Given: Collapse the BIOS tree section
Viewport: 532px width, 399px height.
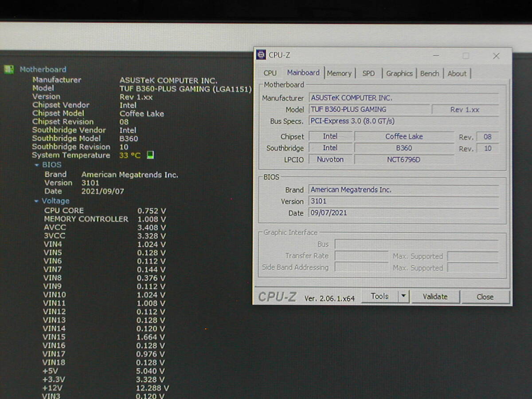Looking at the screenshot, I should 37,165.
